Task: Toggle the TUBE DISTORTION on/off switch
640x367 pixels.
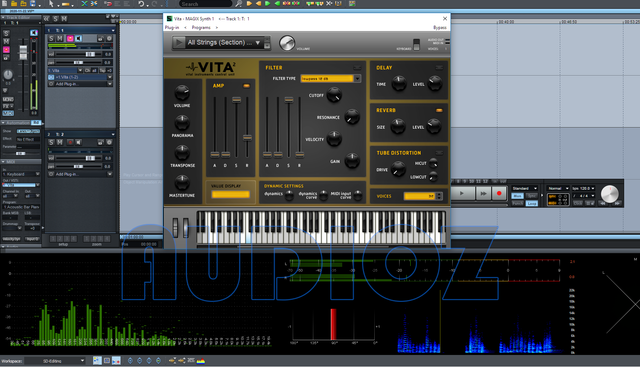Action: [x=439, y=153]
